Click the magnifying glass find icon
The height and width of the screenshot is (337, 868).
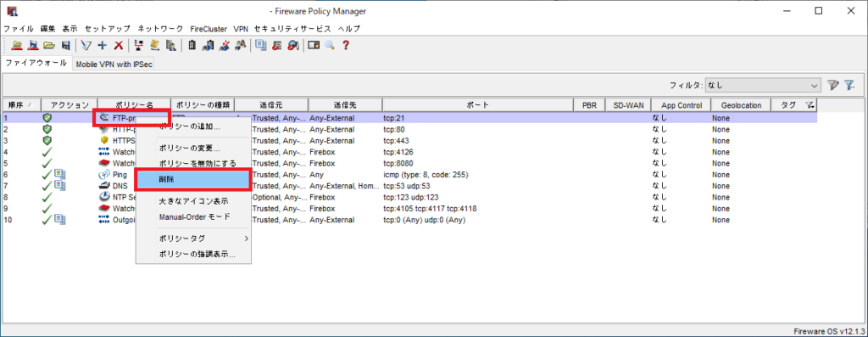330,46
